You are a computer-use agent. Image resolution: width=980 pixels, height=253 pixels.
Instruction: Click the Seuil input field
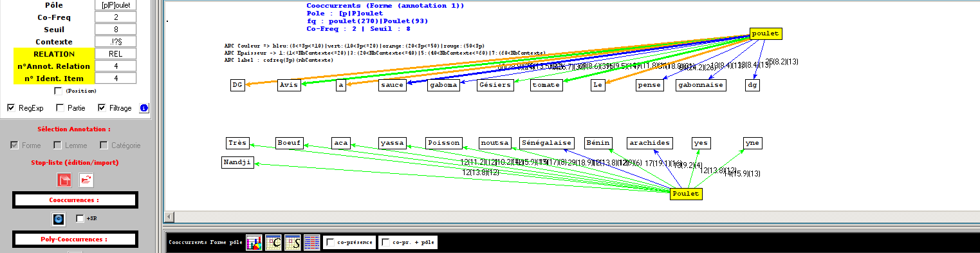coord(115,30)
